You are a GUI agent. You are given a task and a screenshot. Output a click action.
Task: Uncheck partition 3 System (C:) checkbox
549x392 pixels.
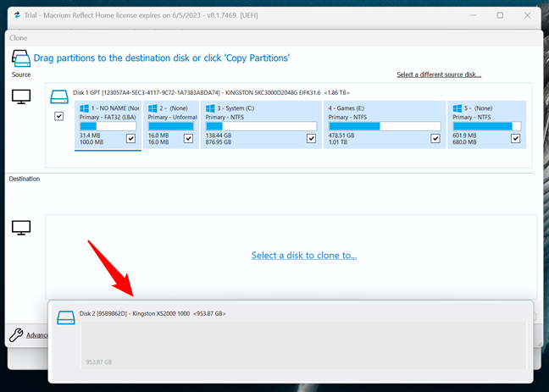point(311,139)
